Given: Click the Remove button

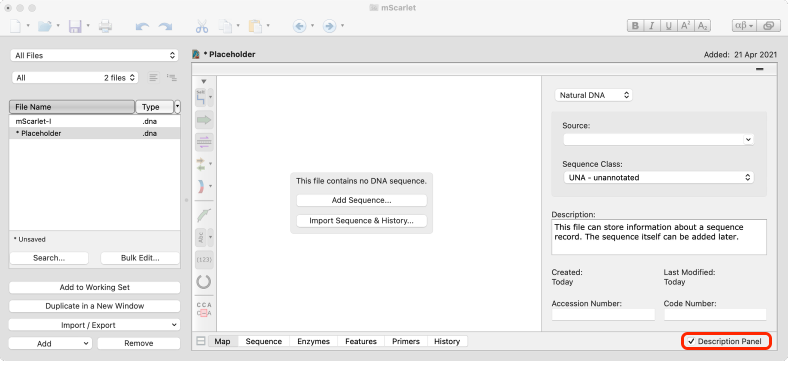Looking at the screenshot, I should click(x=139, y=343).
